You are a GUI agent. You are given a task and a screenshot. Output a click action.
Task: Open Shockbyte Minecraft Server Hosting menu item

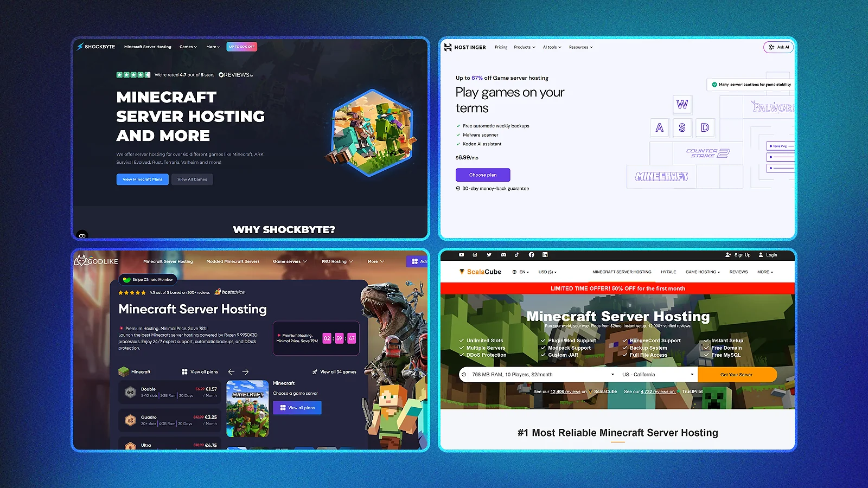click(148, 47)
